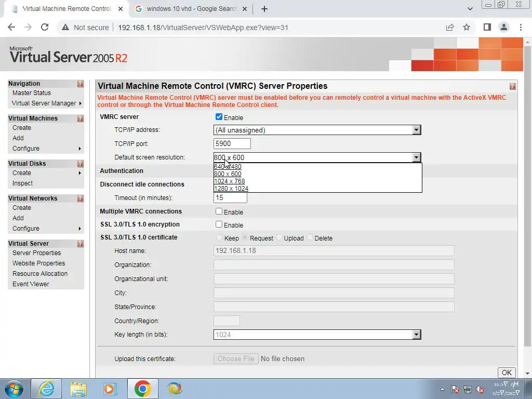Screen dimensions: 532x399
Task: Select Delete certificate radio button
Action: point(310,237)
